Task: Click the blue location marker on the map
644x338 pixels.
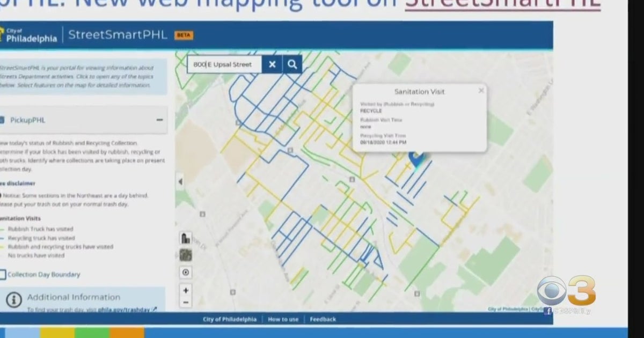Action: click(416, 158)
